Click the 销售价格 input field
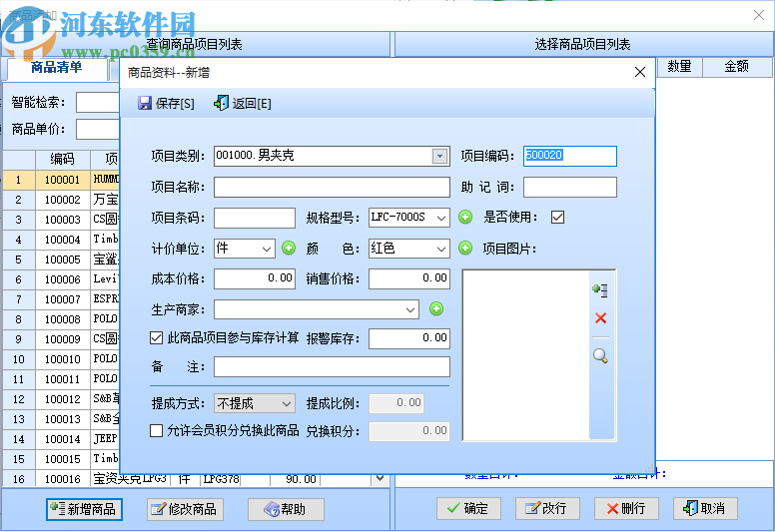775x532 pixels. [x=409, y=278]
